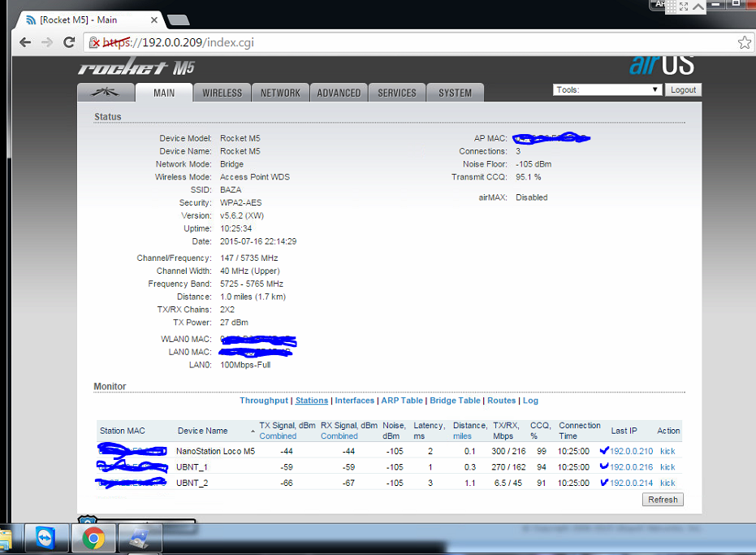Open the Stations monitor link
756x555 pixels.
[312, 401]
